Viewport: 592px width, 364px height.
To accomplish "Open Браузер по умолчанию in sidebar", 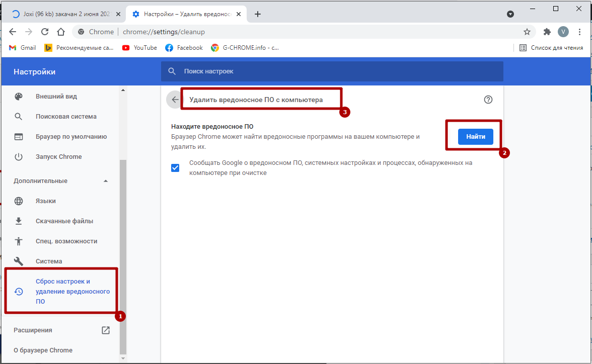I will (71, 136).
